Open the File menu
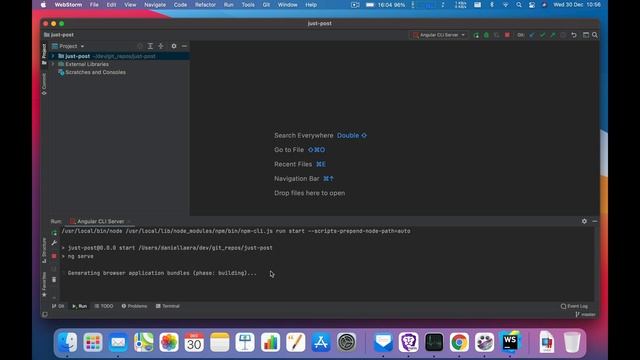 point(94,5)
